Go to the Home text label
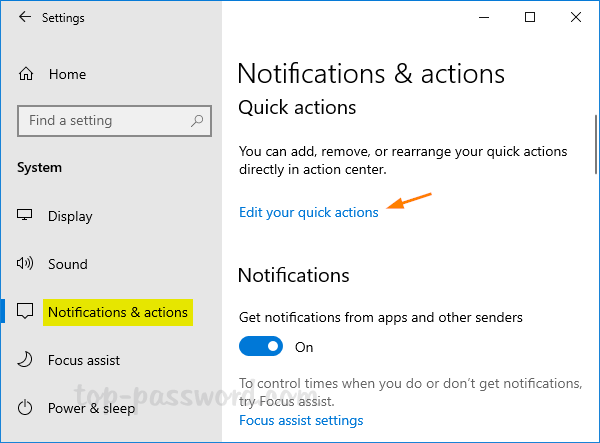This screenshot has width=600, height=443. coord(67,74)
